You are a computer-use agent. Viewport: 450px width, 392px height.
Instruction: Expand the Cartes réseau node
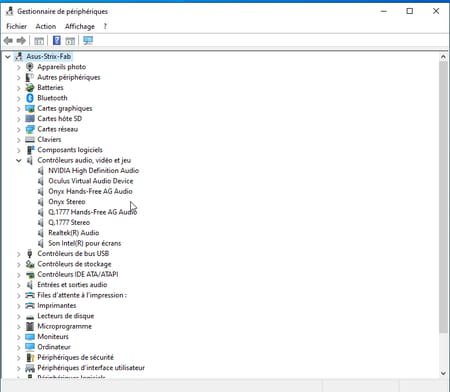coord(19,129)
